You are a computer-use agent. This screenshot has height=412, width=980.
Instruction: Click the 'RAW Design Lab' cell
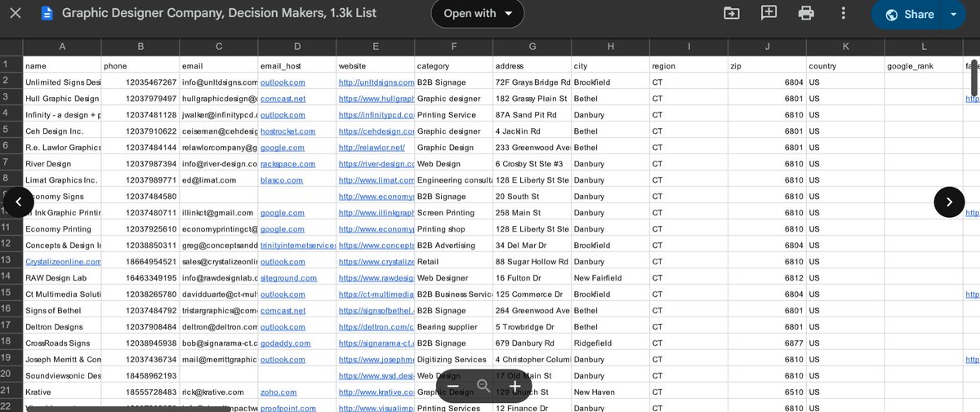(x=62, y=278)
